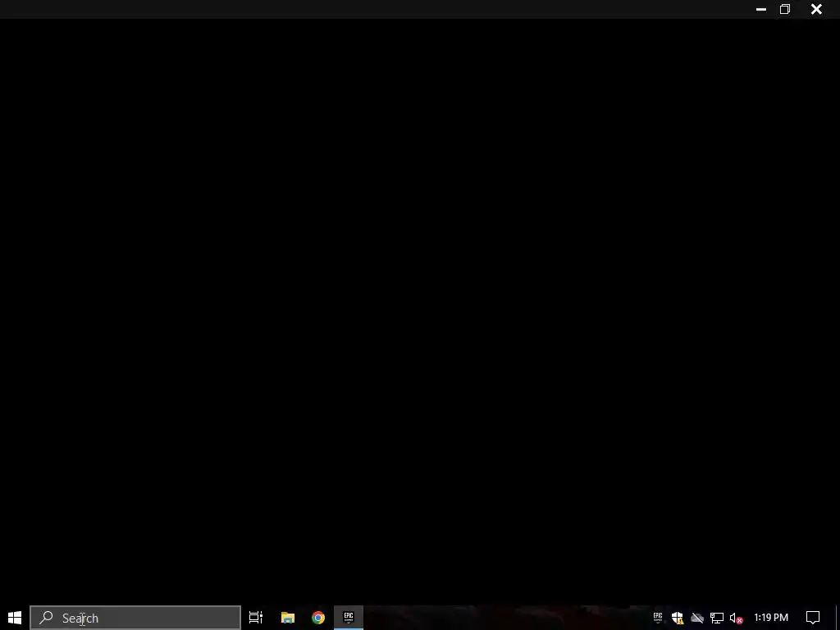
Task: Launch File Explorer from the taskbar
Action: [288, 618]
